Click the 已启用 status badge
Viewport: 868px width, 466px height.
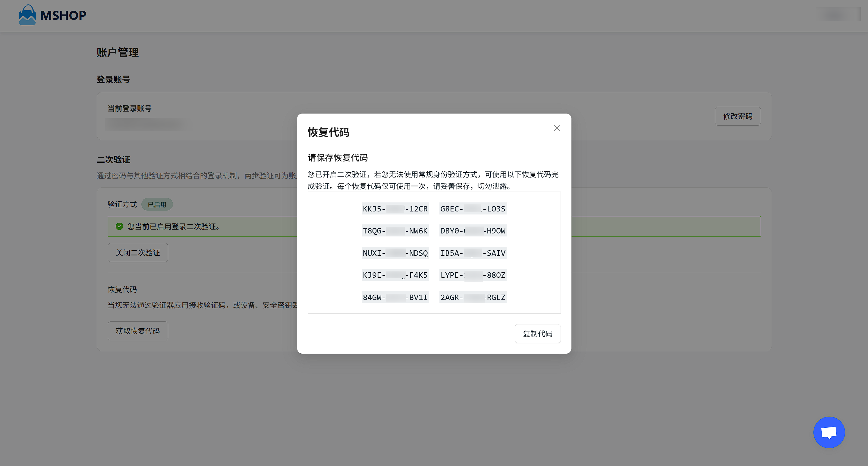tap(157, 204)
